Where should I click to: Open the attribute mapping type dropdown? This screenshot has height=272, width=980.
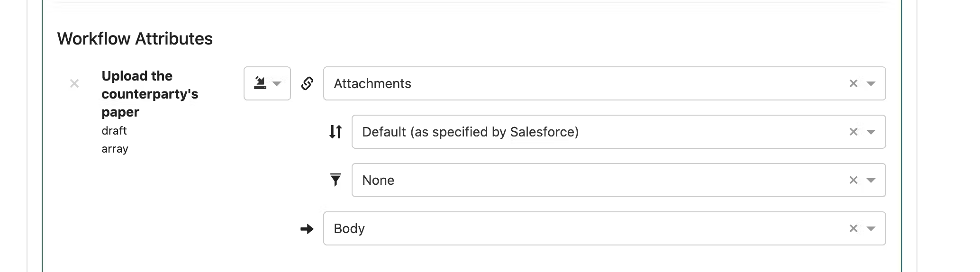pyautogui.click(x=267, y=83)
